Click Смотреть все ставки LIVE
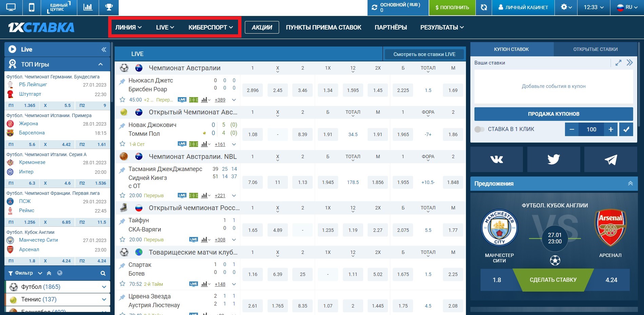 [x=424, y=54]
